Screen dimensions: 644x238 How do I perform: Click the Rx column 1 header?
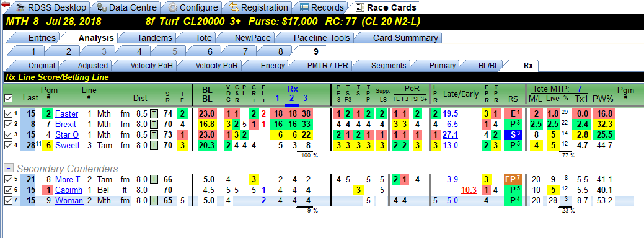277,98
